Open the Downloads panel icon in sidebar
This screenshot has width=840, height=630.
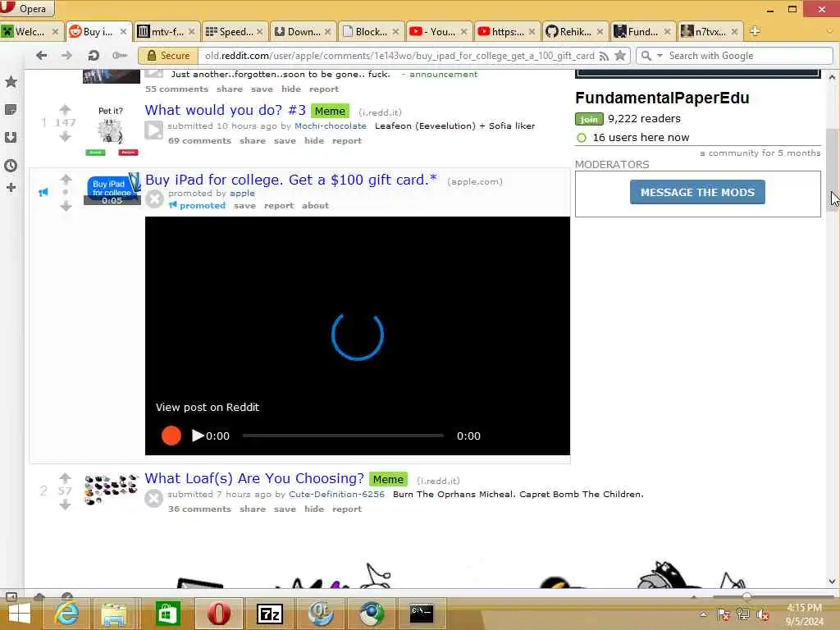tap(11, 137)
